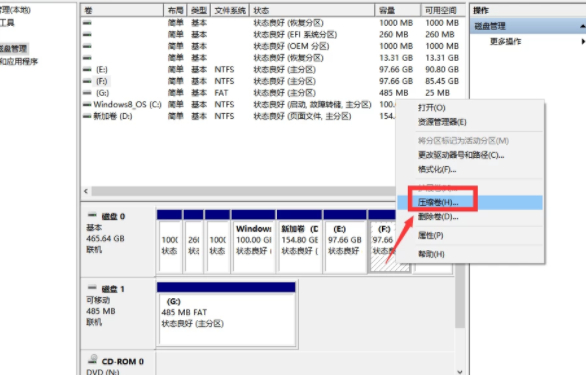
Task: Select 格式化(F)... from the context menu
Action: point(437,169)
